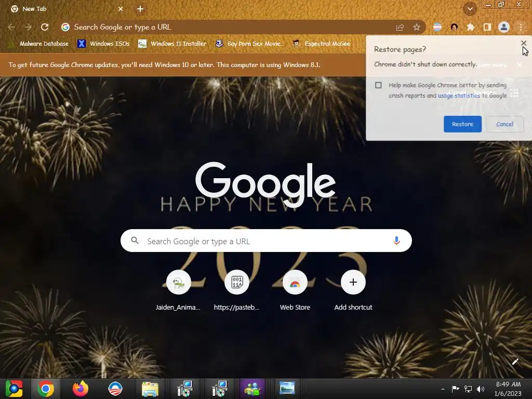Reload the page with the refresh icon
The image size is (532, 399).
[45, 27]
